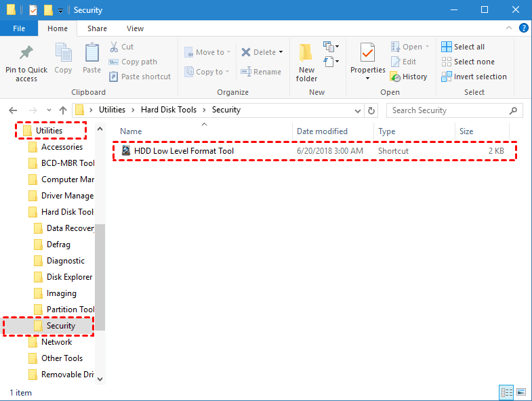532x401 pixels.
Task: Switch to large icons view
Action: (520, 392)
